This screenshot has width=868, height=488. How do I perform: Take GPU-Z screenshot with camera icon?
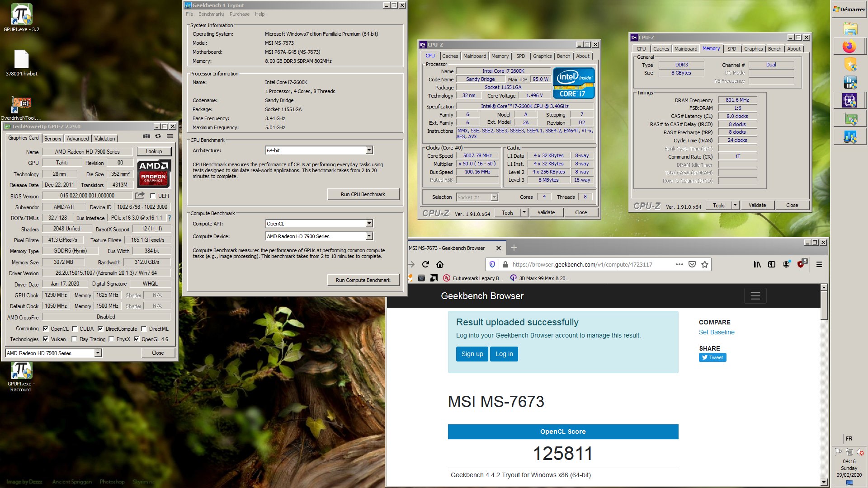(x=146, y=136)
